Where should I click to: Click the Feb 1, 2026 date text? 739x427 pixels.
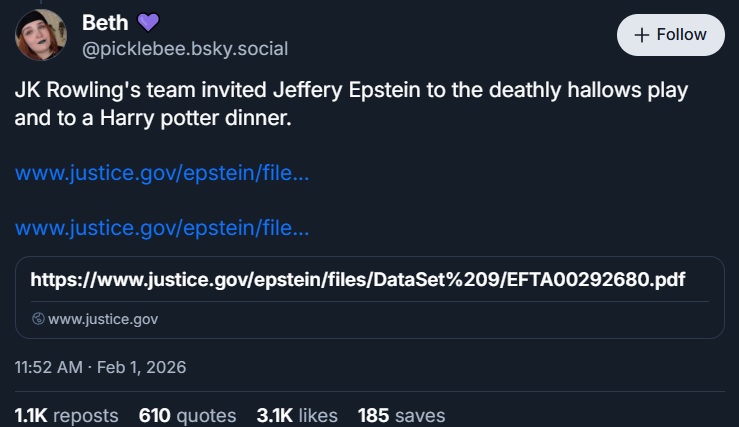pyautogui.click(x=144, y=367)
